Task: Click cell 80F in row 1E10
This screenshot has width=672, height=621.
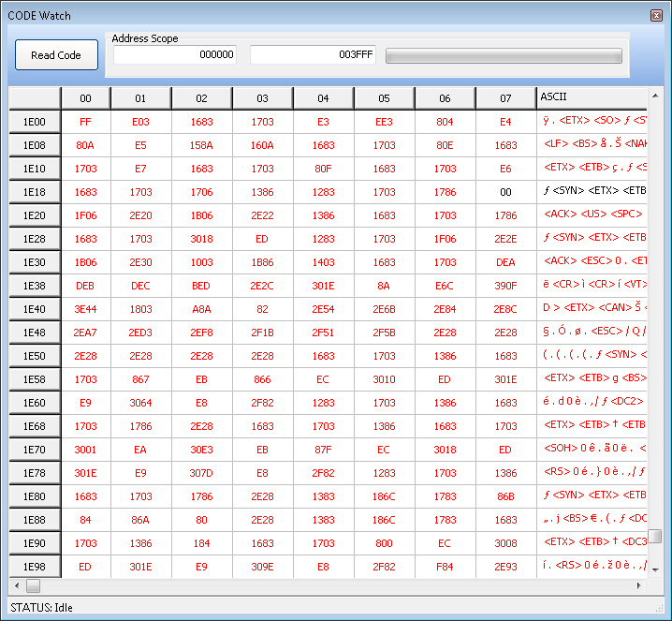Action: [323, 169]
